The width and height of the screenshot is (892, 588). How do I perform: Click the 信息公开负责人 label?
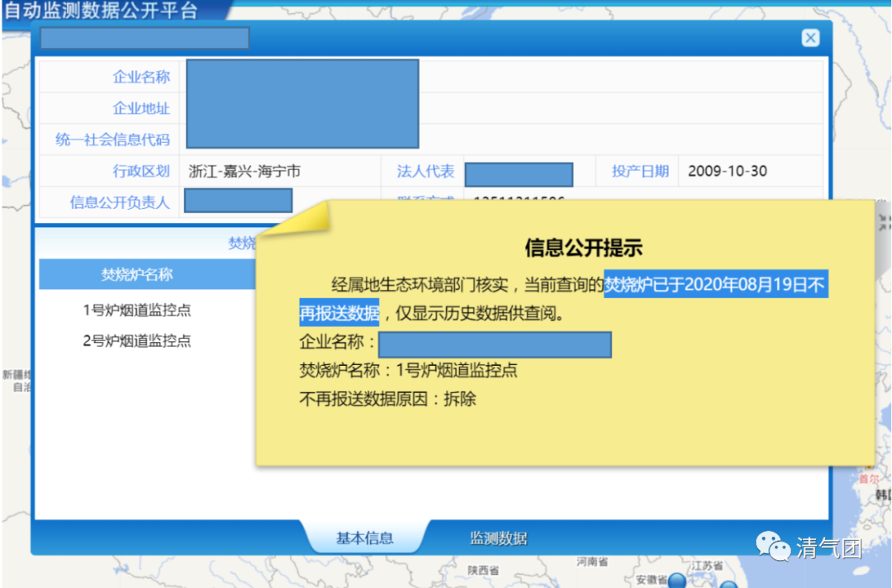[x=120, y=202]
